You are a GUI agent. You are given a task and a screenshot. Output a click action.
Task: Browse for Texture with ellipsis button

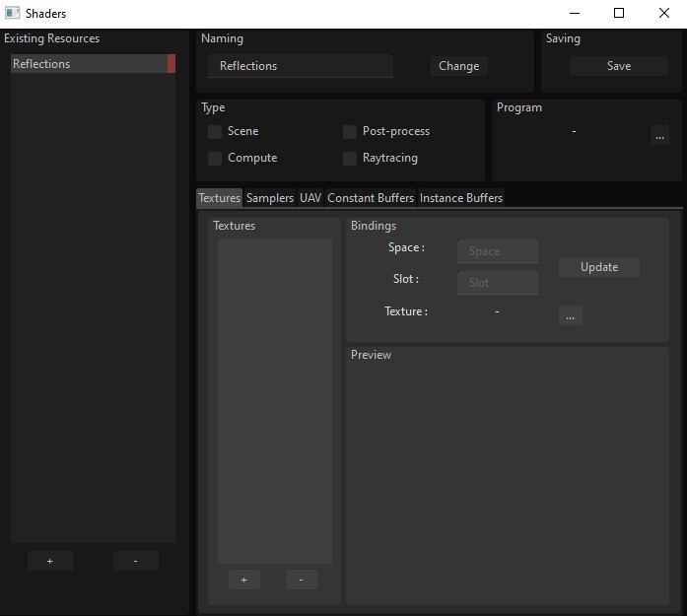570,315
